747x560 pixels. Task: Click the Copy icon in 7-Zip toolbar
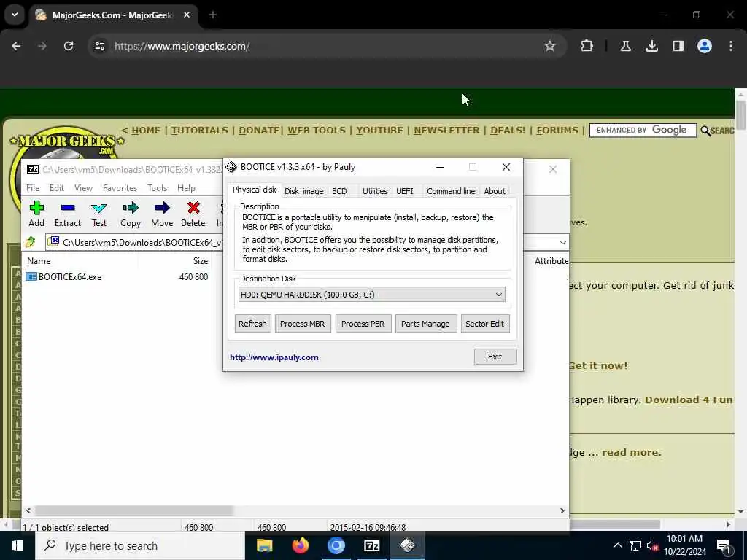pyautogui.click(x=130, y=214)
